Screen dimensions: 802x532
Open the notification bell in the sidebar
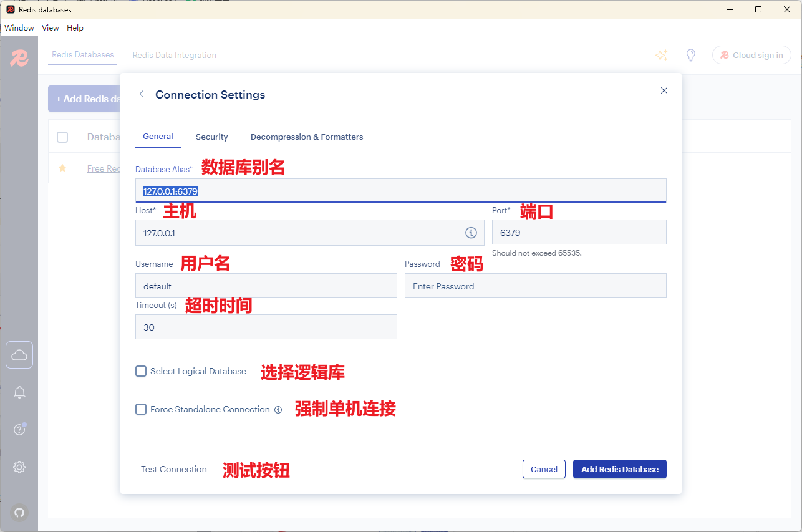[19, 392]
